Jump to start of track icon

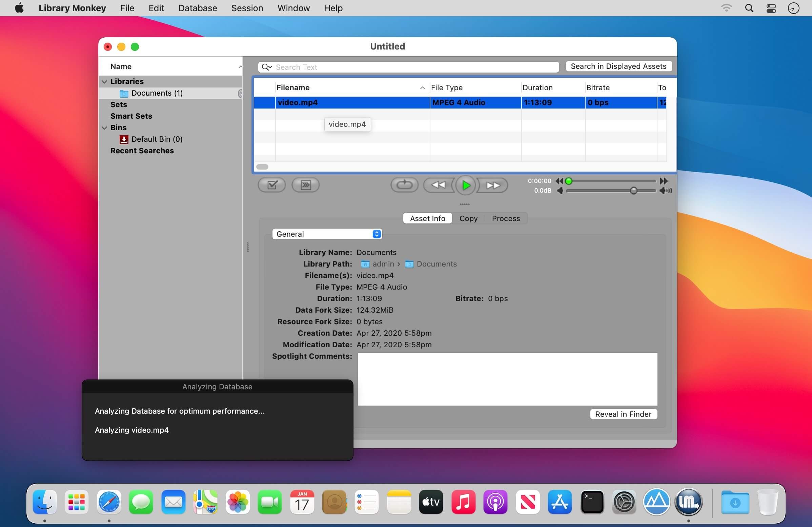tap(559, 181)
